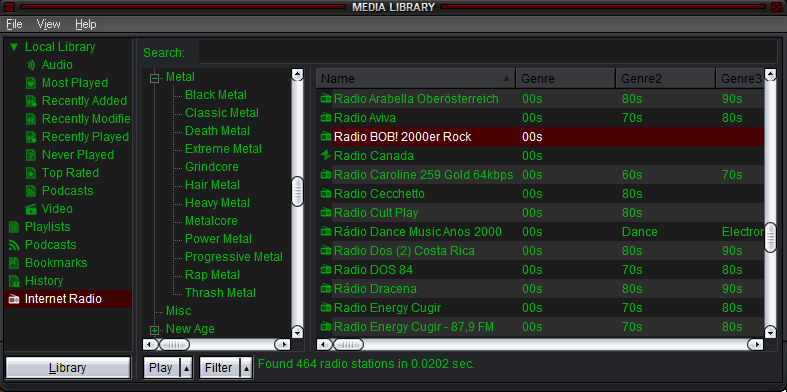Viewport: 787px width, 392px height.
Task: Click the radio icon beside Radio Cult Play
Action: click(x=326, y=213)
